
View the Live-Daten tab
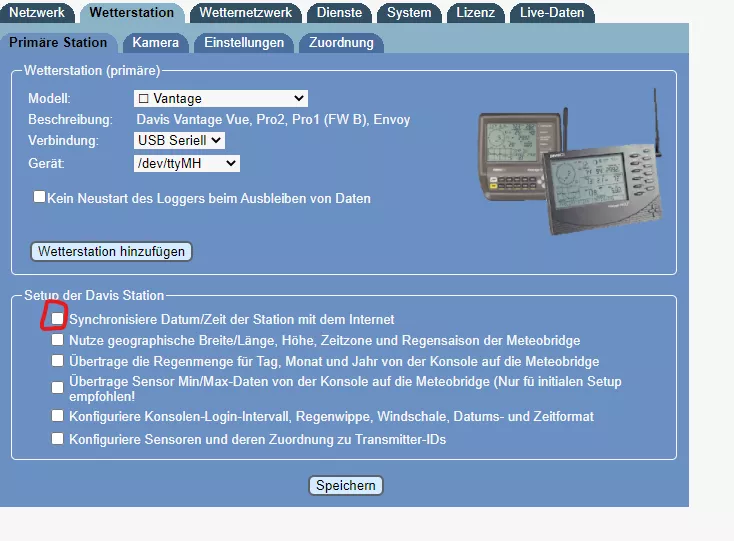551,12
